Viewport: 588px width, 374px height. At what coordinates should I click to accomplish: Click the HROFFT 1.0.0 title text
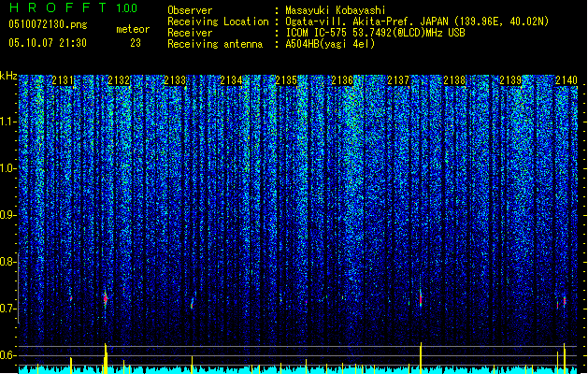73,7
